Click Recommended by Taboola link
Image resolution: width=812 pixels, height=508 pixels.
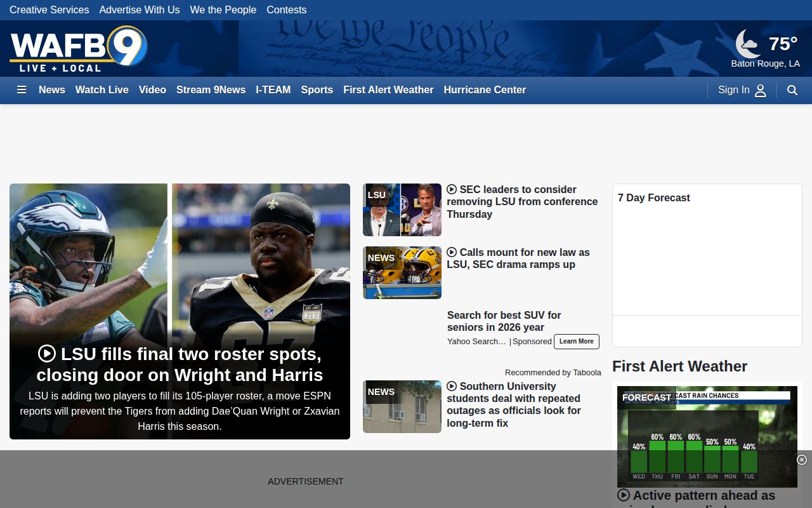coord(553,373)
